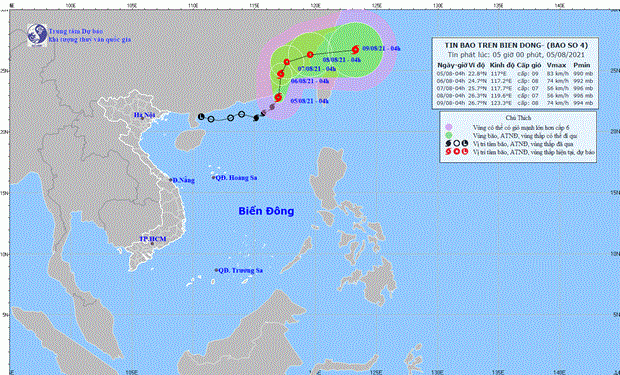
Task: Click the Đ.Nẵng city label
Action: pyautogui.click(x=184, y=180)
